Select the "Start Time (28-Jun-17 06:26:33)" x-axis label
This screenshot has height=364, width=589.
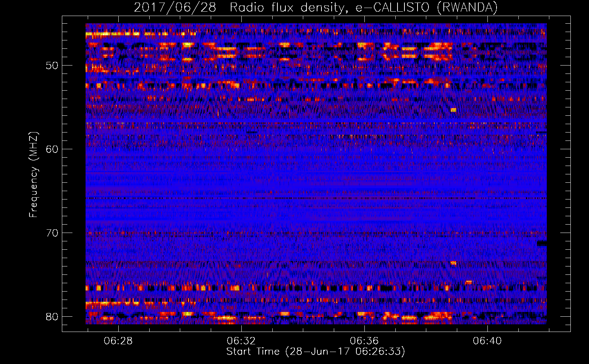tap(316, 352)
